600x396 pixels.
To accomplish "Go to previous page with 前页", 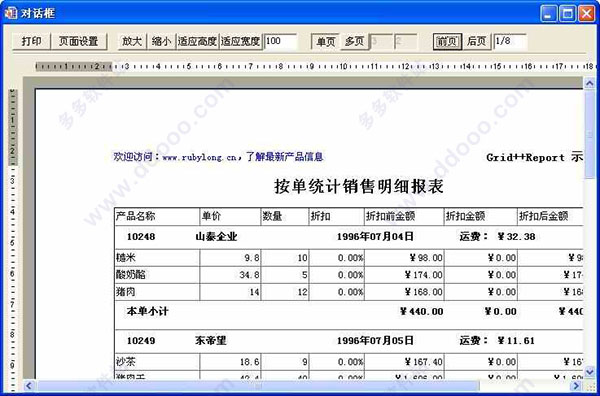I will click(x=447, y=41).
